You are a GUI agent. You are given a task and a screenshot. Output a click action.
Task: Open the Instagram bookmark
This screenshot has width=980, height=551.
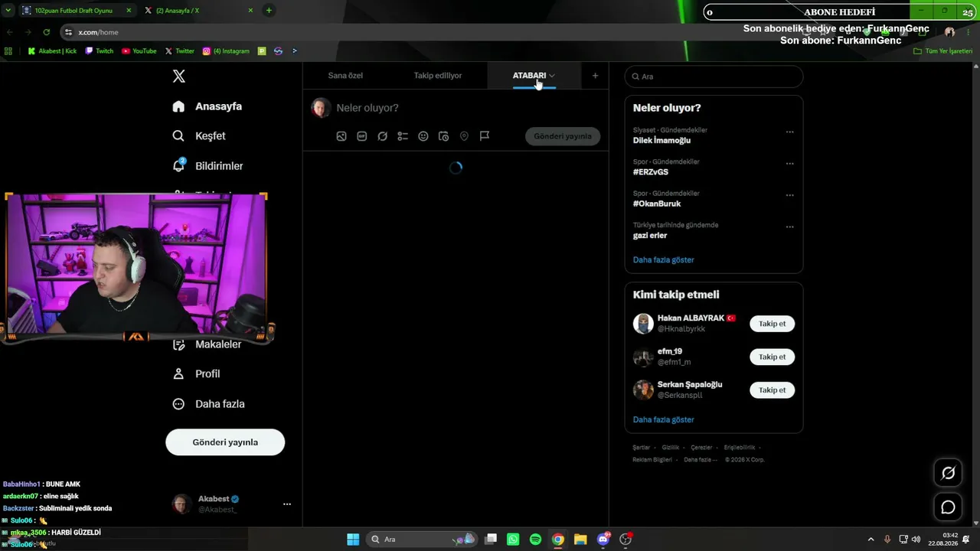coord(226,51)
